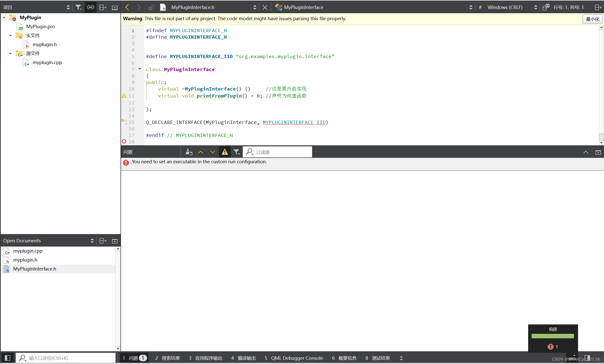Follow the printFromPlugin symbol link

click(219, 96)
